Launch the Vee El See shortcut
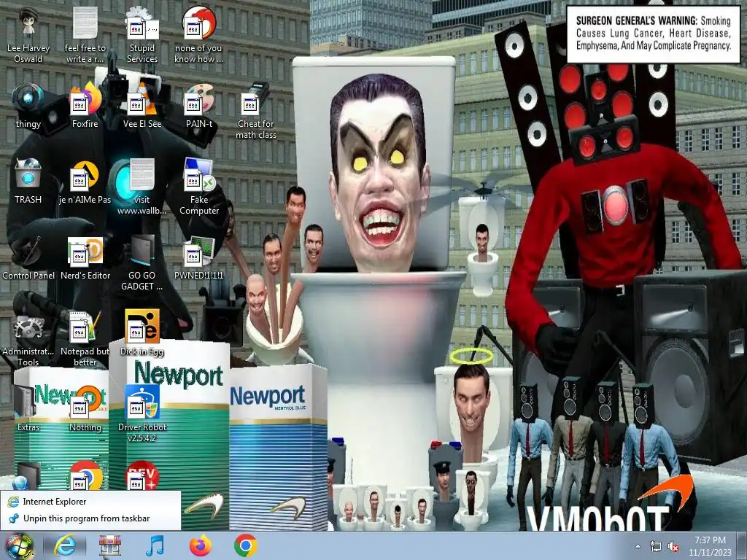 click(x=142, y=106)
